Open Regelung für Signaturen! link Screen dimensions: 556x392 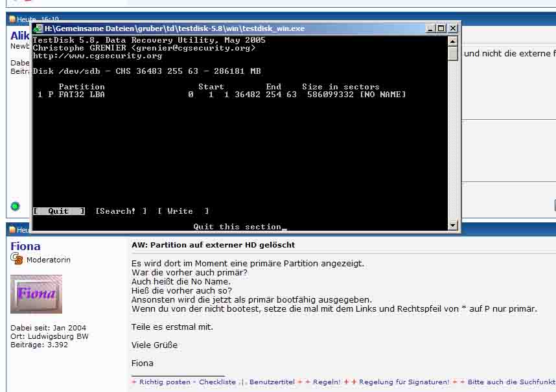pyautogui.click(x=404, y=382)
